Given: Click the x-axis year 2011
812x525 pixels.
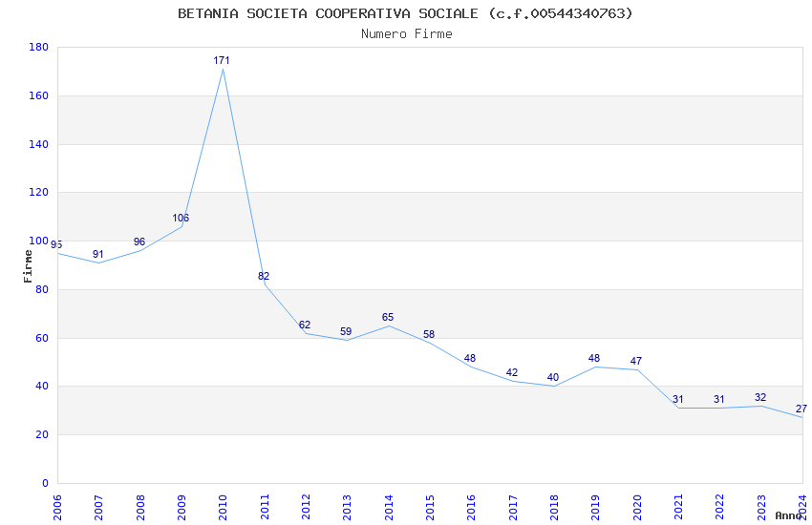Looking at the screenshot, I should (265, 508).
